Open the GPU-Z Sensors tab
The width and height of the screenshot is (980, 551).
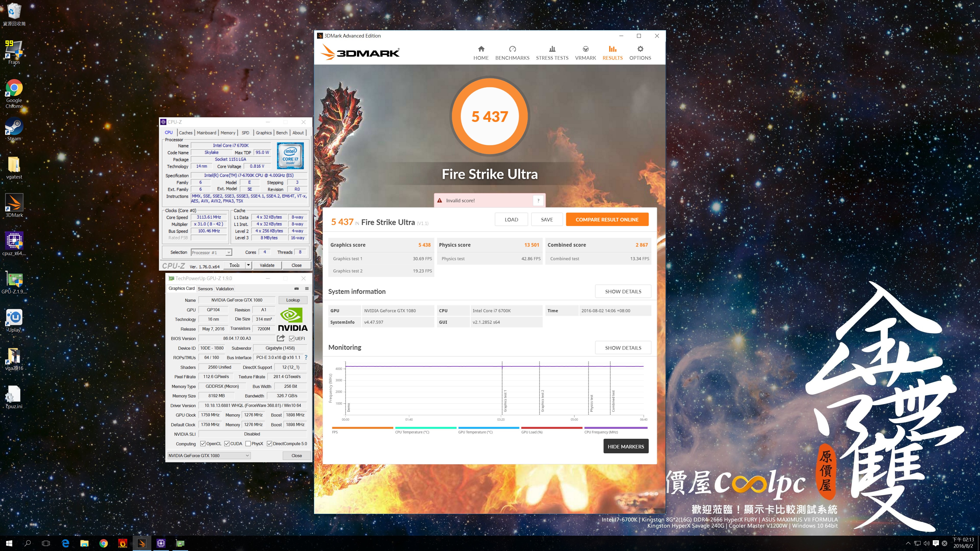pyautogui.click(x=205, y=289)
